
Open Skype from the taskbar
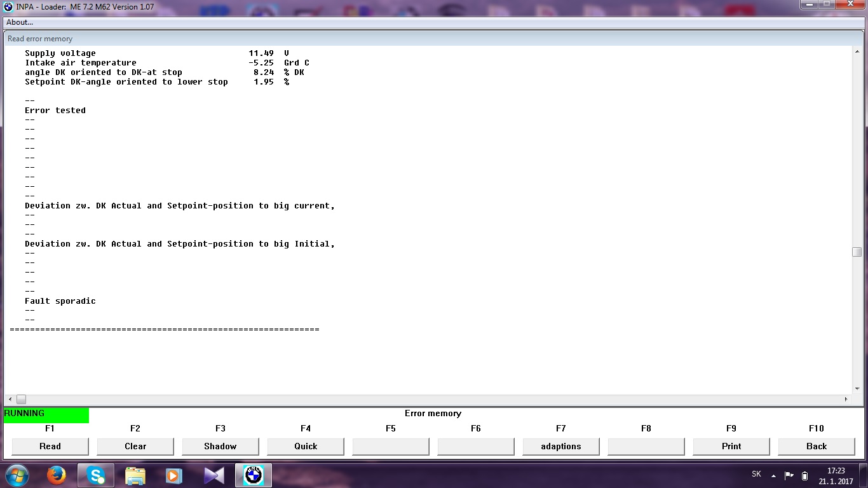pos(96,475)
